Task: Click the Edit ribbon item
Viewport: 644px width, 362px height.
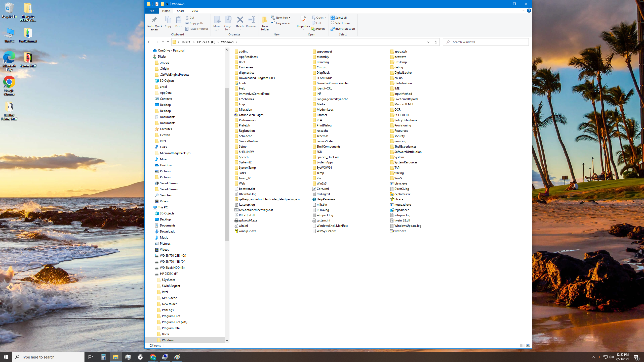Action: [317, 23]
